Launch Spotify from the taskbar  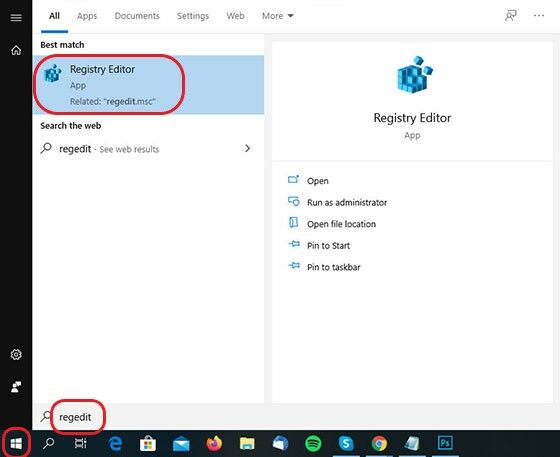click(x=313, y=444)
